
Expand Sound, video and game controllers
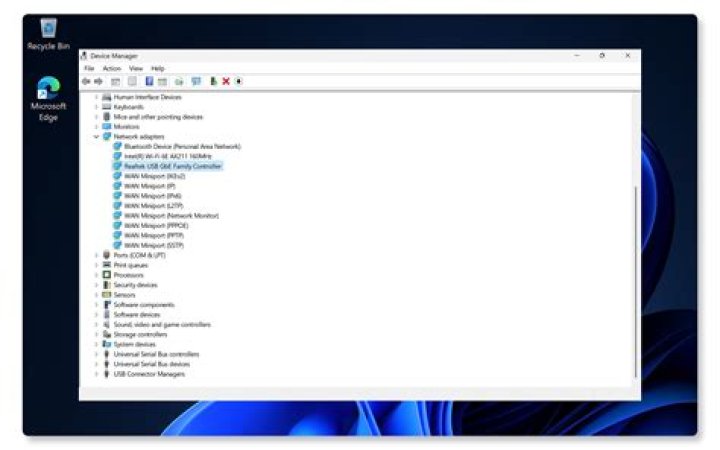point(96,324)
